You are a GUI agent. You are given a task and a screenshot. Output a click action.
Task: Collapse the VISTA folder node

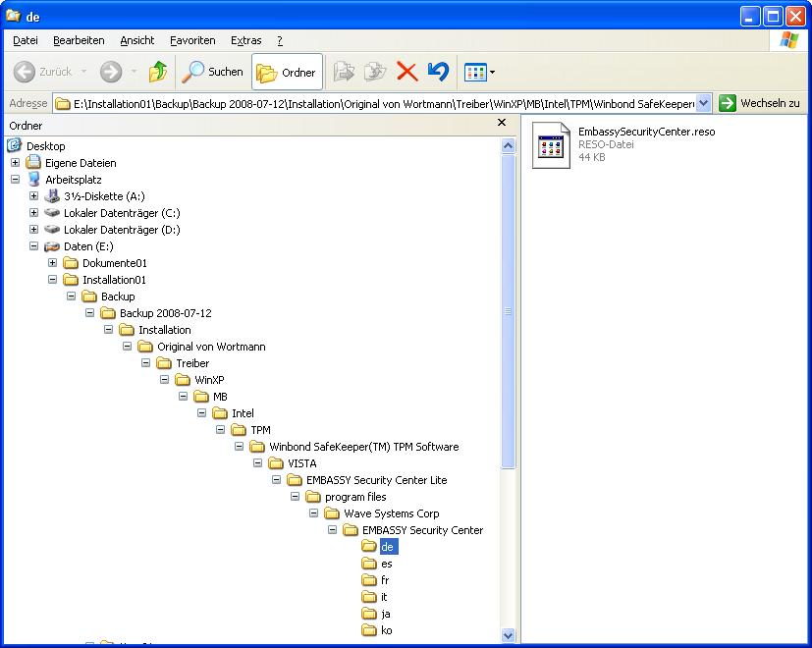(257, 463)
